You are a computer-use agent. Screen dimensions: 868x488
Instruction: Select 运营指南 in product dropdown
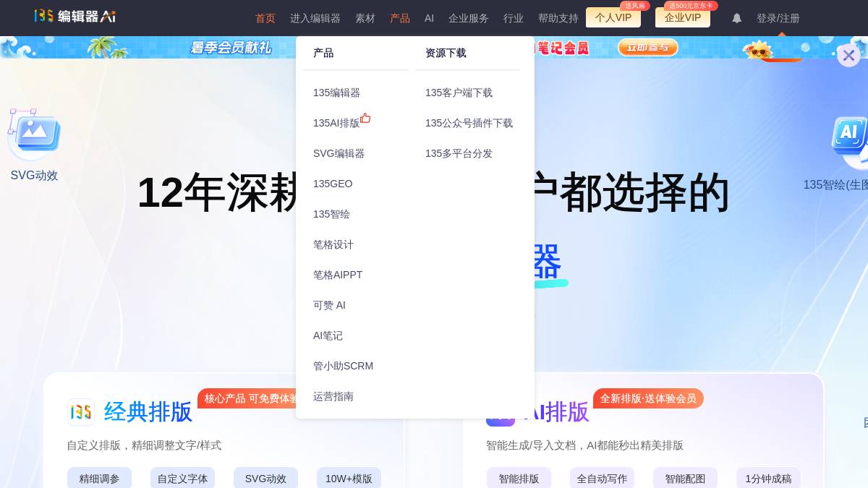coord(333,396)
